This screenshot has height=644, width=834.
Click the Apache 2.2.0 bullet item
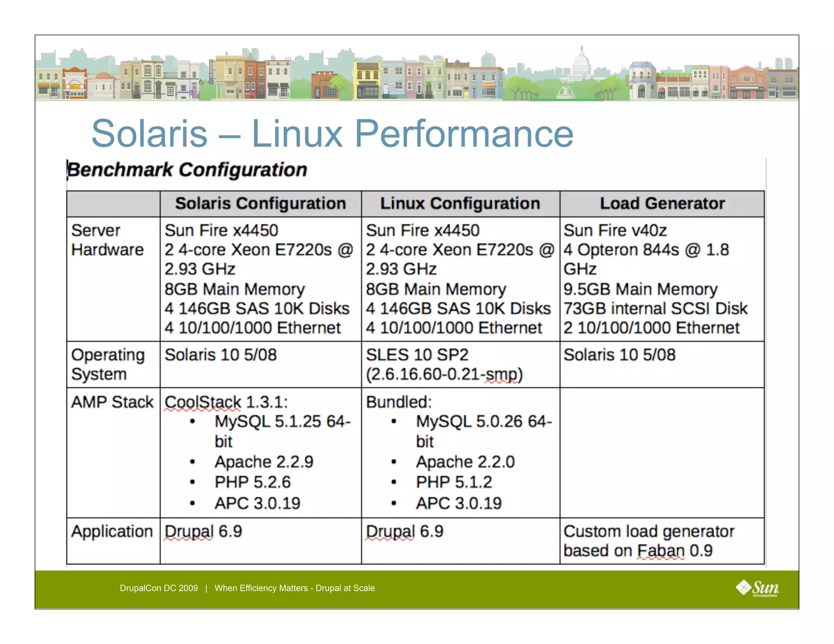click(x=465, y=462)
